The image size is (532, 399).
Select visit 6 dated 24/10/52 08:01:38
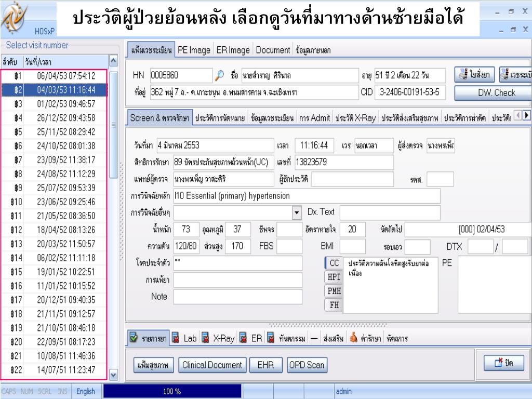(54, 146)
